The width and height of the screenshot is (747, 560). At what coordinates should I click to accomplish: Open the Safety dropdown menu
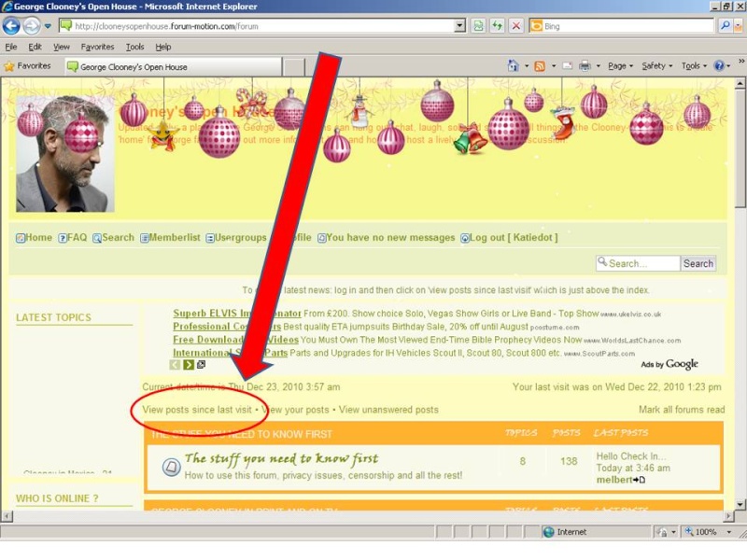pos(657,66)
